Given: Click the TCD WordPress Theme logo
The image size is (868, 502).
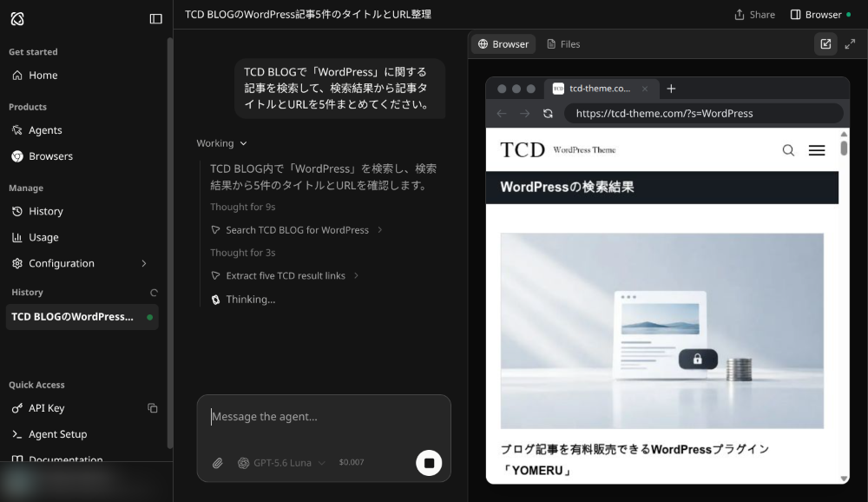Looking at the screenshot, I should 557,149.
